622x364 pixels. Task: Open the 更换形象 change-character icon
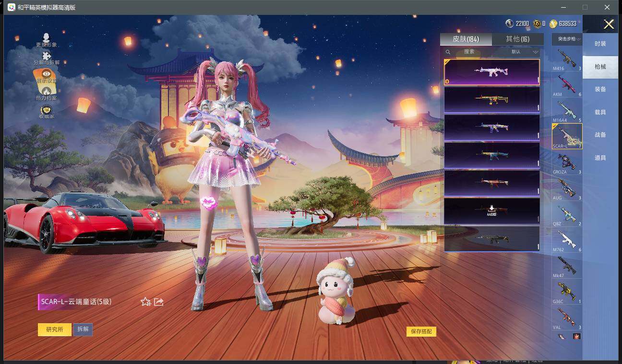[x=47, y=38]
